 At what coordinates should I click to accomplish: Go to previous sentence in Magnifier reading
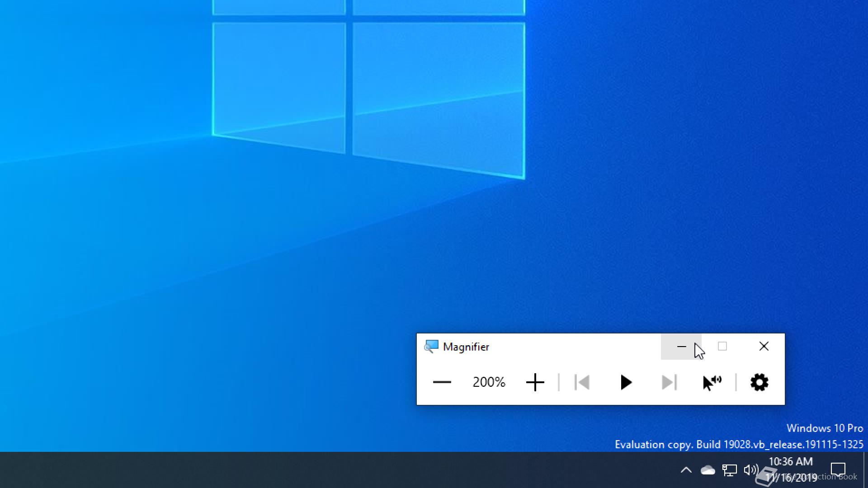(x=582, y=382)
